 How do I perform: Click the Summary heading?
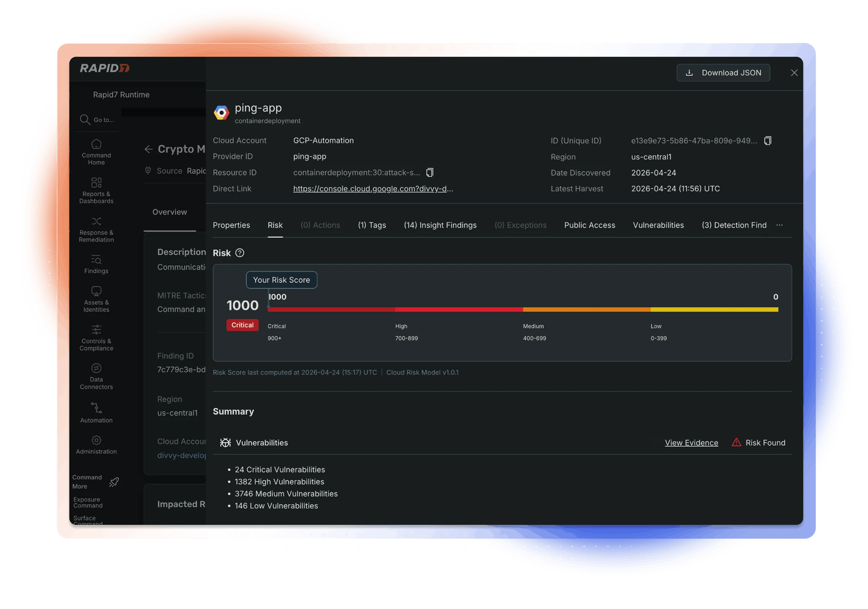[233, 411]
